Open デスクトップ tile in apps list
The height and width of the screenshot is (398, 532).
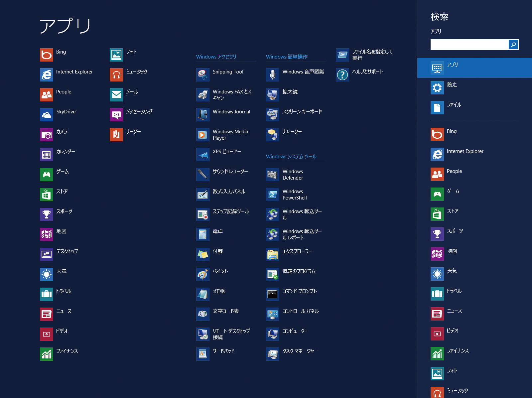pos(47,254)
